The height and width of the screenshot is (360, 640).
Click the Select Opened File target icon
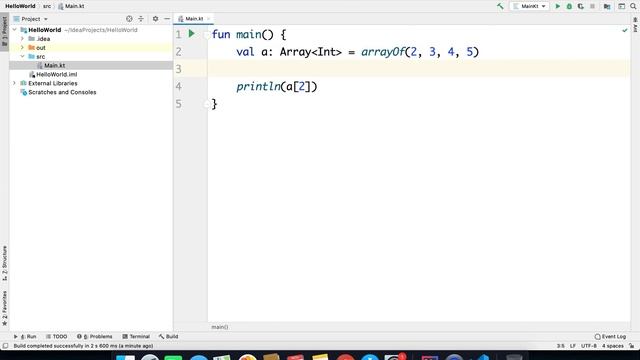click(x=129, y=19)
